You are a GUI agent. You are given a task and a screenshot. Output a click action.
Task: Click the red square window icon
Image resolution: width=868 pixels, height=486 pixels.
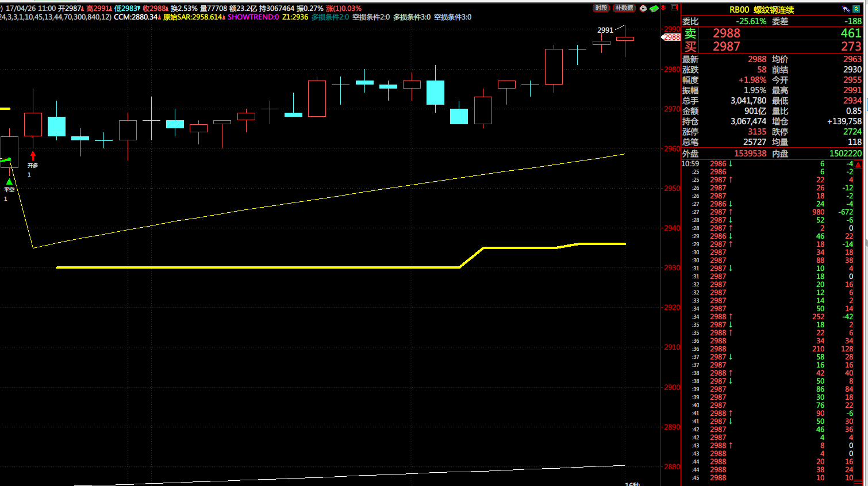pos(675,8)
